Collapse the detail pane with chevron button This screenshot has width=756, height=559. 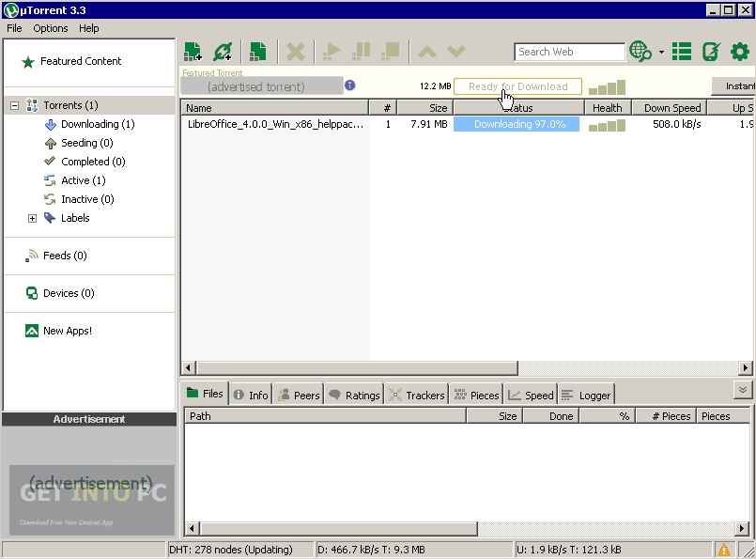(743, 390)
